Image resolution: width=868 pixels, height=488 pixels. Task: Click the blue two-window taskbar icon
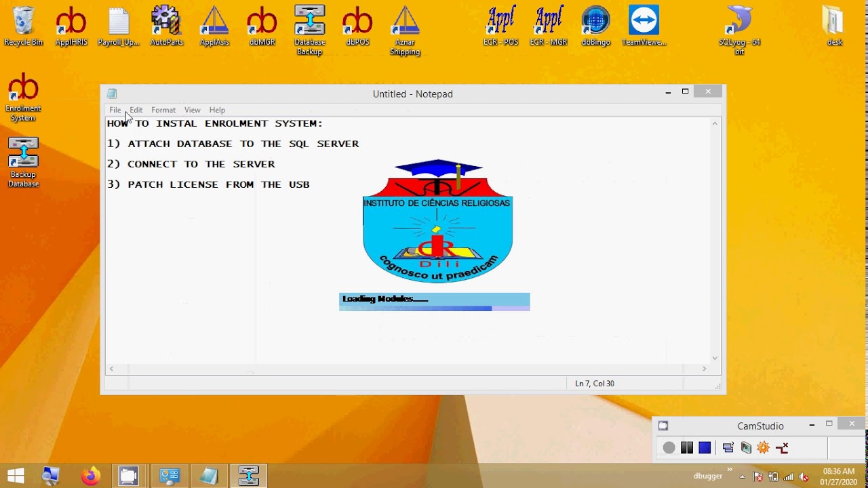(x=169, y=476)
